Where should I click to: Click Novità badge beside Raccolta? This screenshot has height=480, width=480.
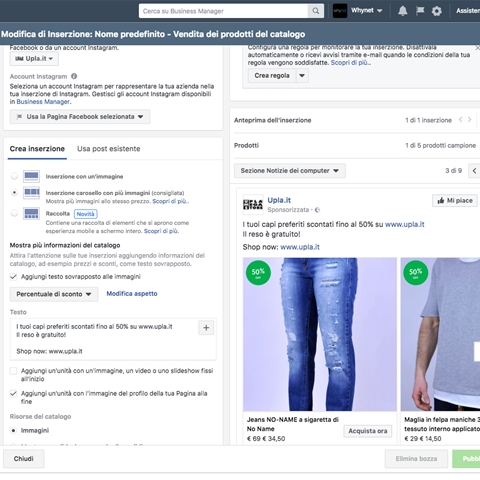pos(85,214)
